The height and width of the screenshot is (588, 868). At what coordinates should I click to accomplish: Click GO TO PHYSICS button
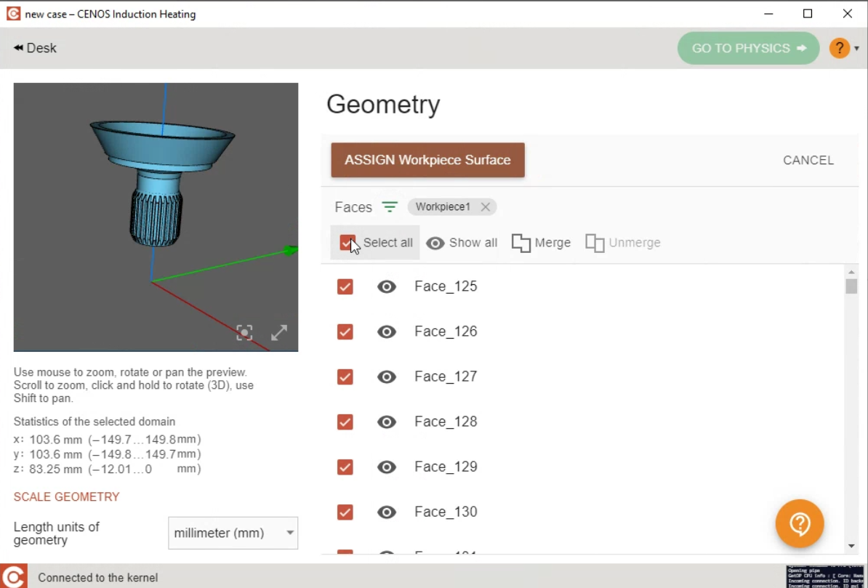tap(748, 48)
